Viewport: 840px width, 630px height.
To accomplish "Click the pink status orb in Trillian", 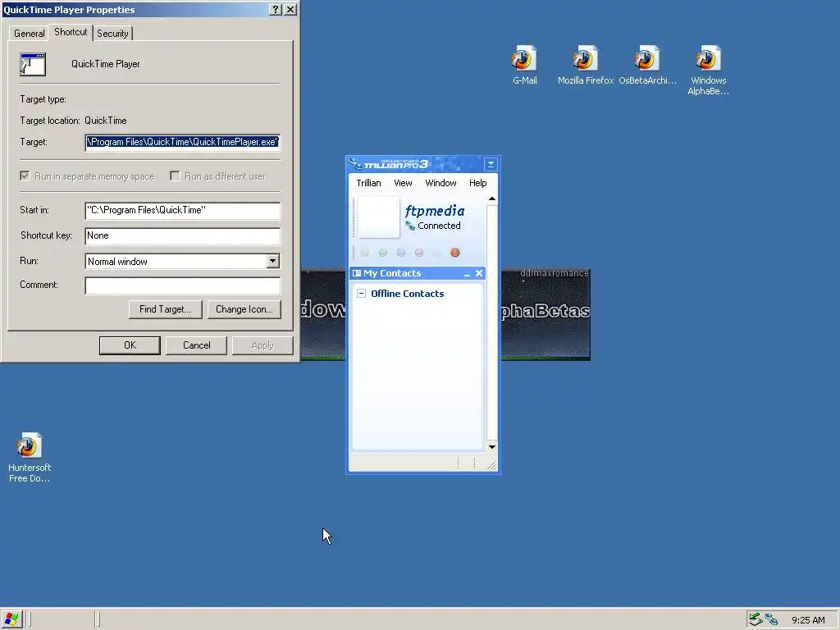I will [419, 253].
